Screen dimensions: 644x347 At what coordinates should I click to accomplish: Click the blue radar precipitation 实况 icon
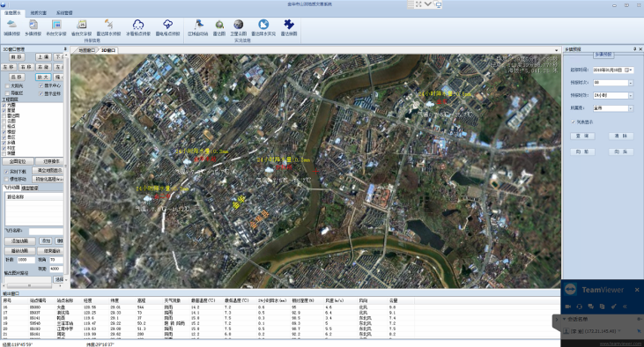(263, 25)
